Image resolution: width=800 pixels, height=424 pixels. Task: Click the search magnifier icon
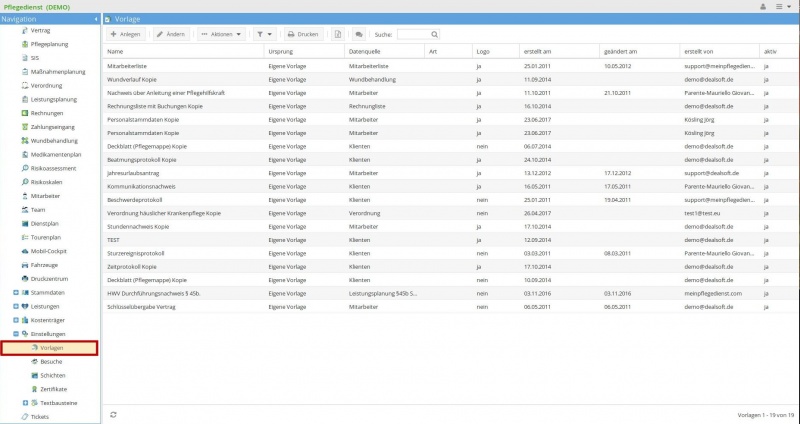click(434, 34)
